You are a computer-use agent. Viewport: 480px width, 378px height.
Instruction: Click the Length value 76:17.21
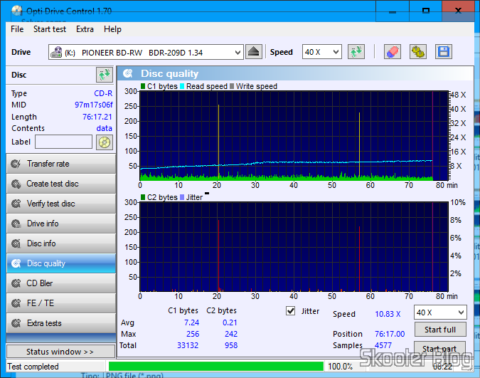[97, 117]
